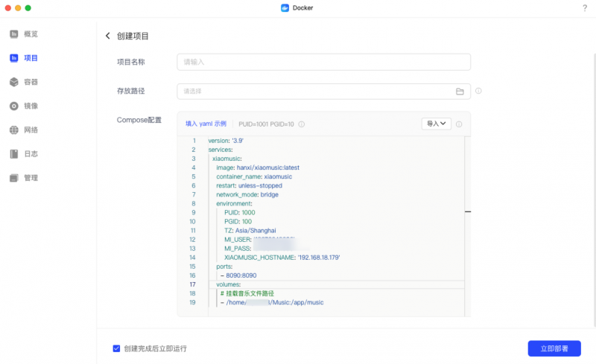The width and height of the screenshot is (596, 364).
Task: Click the 挂载音乐文件路径 comment line
Action: tap(247, 293)
